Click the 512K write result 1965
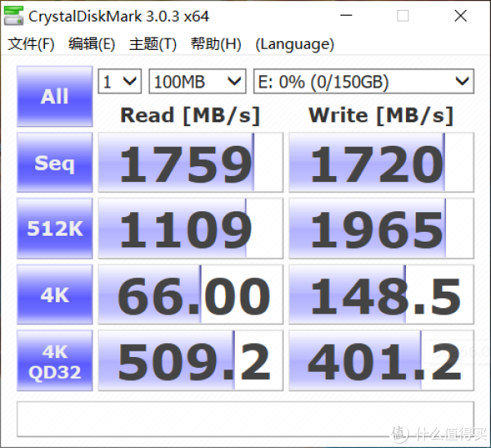This screenshot has width=491, height=448. [381, 229]
